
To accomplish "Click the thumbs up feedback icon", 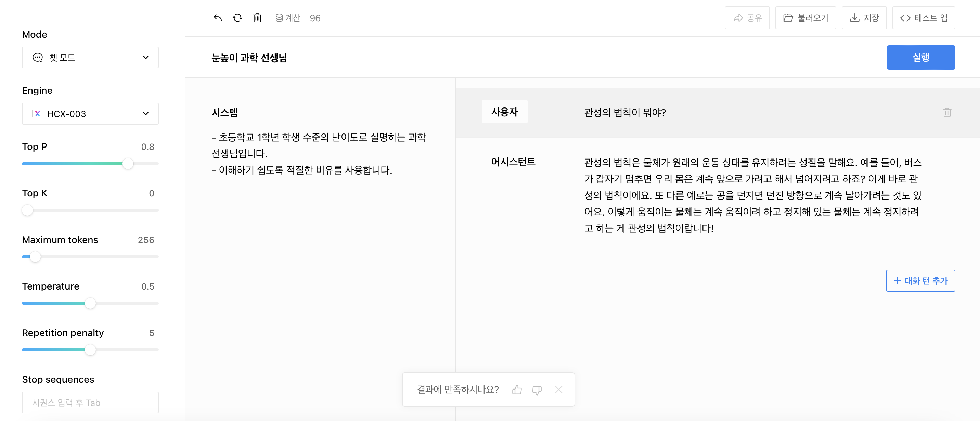I will pos(517,390).
